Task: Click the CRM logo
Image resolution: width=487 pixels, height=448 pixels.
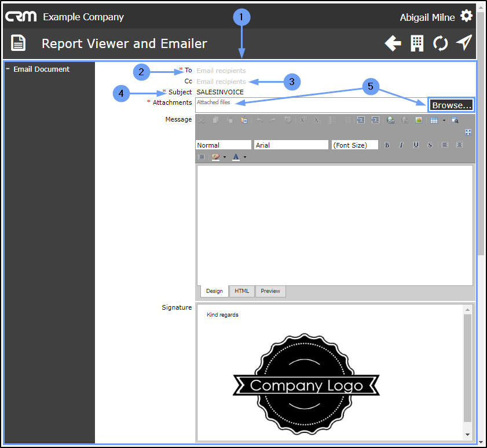Action: click(21, 16)
